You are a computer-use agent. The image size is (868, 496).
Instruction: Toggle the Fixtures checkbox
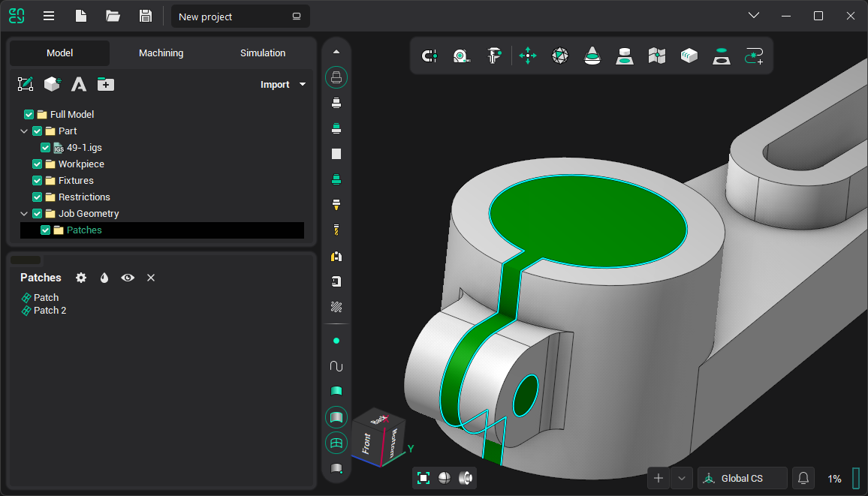click(38, 181)
